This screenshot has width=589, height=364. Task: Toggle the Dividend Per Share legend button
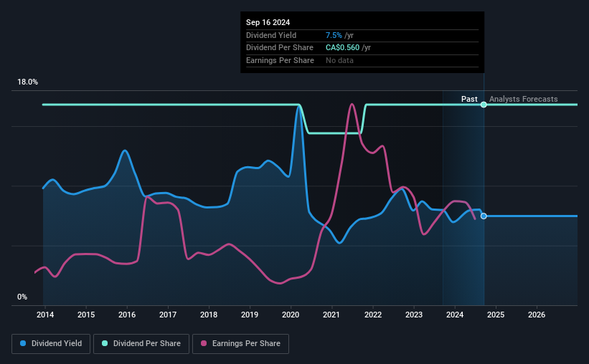coord(141,344)
